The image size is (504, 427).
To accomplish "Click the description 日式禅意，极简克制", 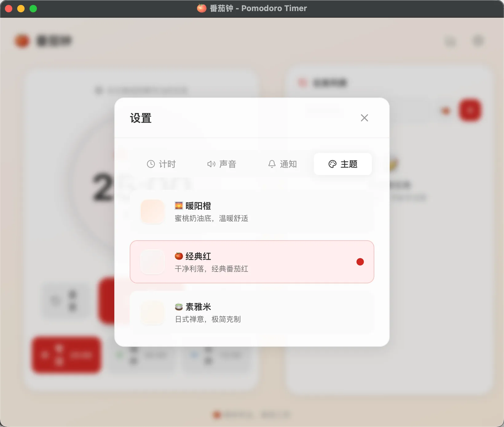I will pos(208,319).
